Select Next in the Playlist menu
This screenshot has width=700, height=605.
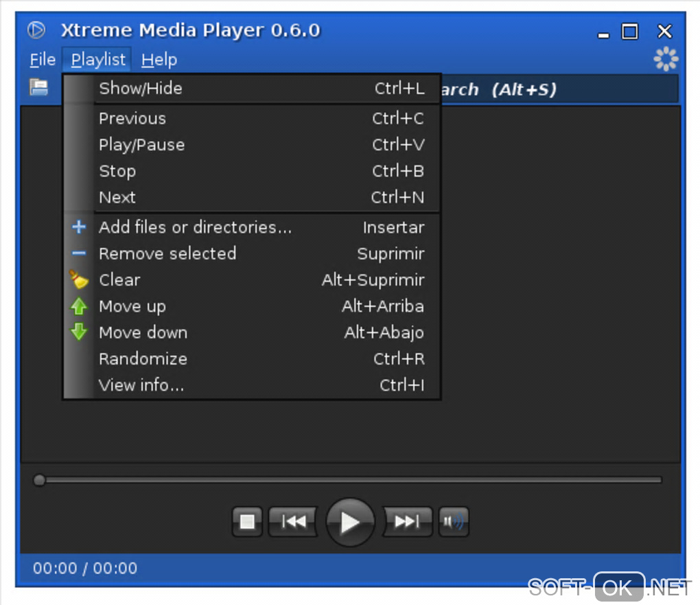point(252,197)
